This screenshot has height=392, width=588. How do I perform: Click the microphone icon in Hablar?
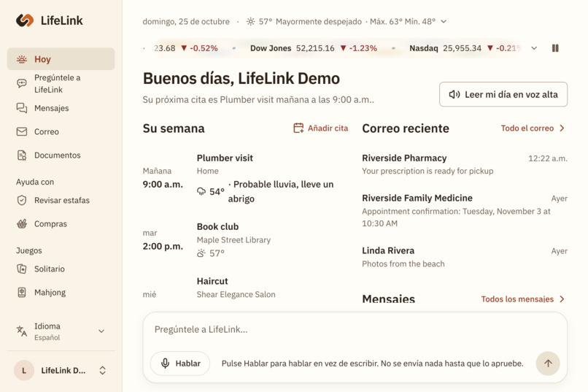click(x=165, y=363)
